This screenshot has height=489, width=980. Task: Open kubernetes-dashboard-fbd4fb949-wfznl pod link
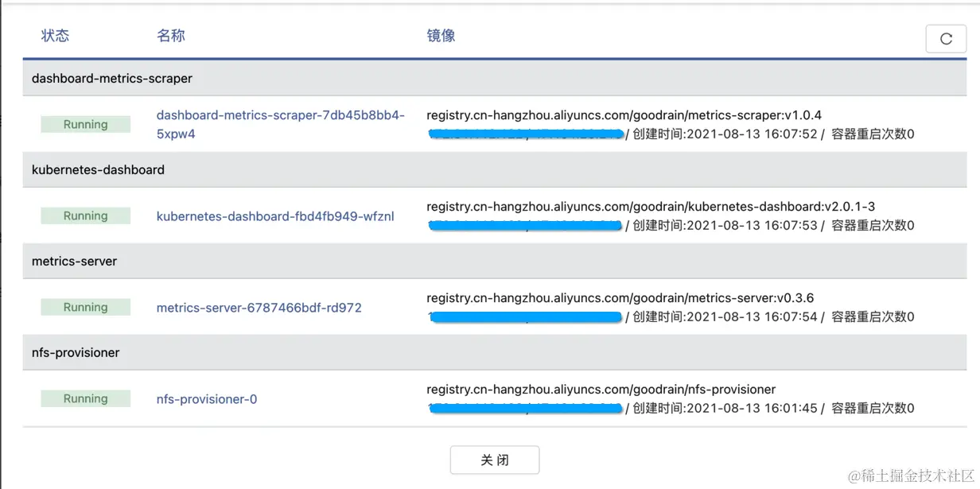[x=275, y=216]
